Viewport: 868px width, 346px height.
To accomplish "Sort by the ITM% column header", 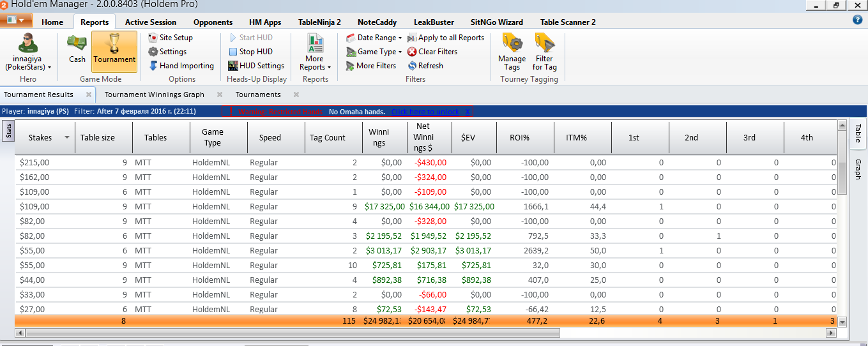I will pyautogui.click(x=582, y=137).
